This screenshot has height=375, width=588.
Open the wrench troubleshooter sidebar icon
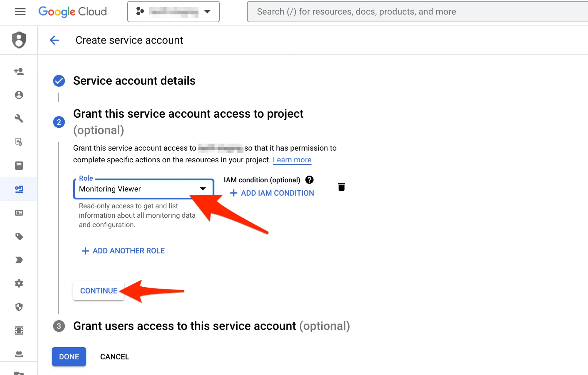19,119
